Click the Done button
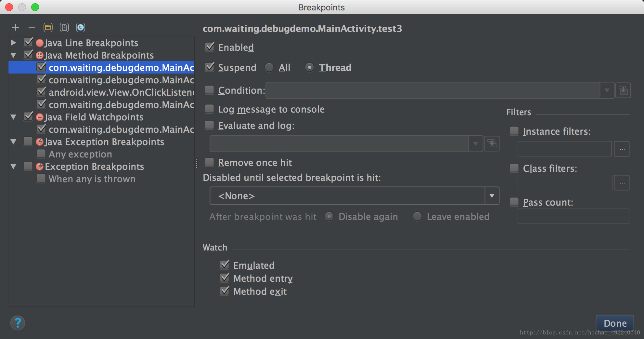The height and width of the screenshot is (339, 644). click(615, 323)
